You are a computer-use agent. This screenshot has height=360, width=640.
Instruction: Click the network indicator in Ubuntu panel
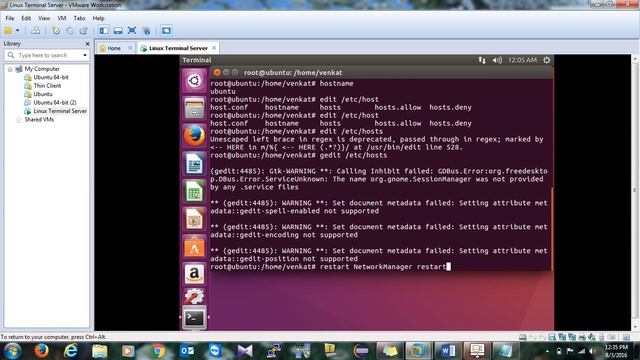pyautogui.click(x=482, y=60)
